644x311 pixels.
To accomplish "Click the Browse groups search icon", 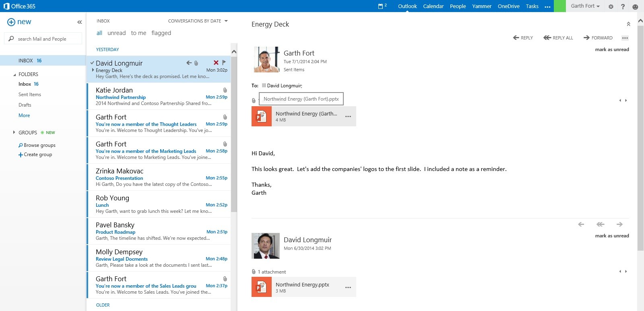I will 21,145.
